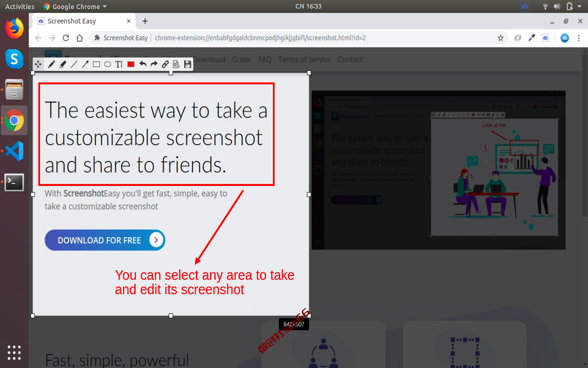This screenshot has width=588, height=368.
Task: Select the Move tool in the editor toolbar
Action: [39, 64]
